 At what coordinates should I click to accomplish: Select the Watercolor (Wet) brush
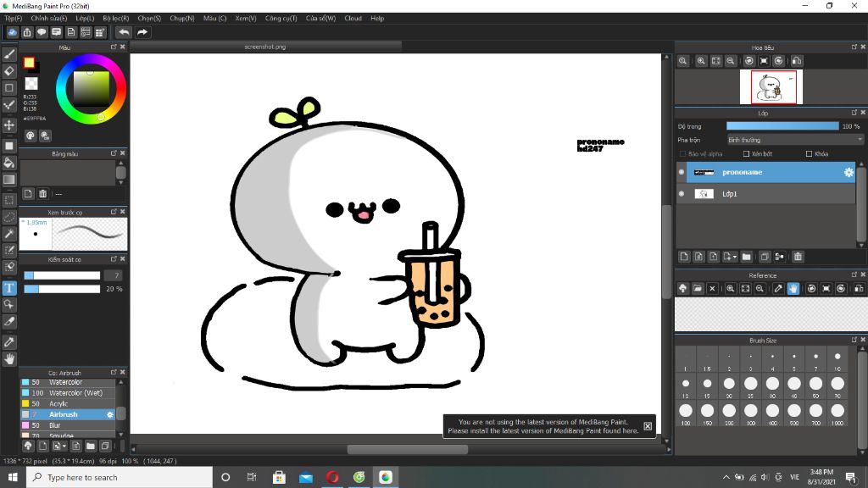pos(68,393)
